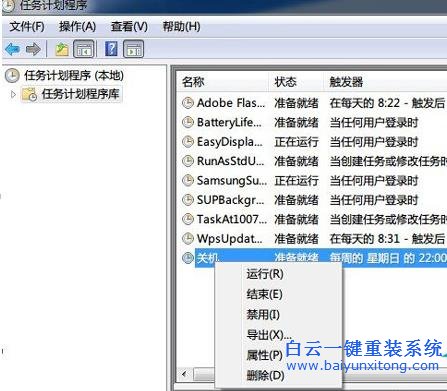
Task: Select the WpsUpdat... task name
Action: pyautogui.click(x=230, y=238)
